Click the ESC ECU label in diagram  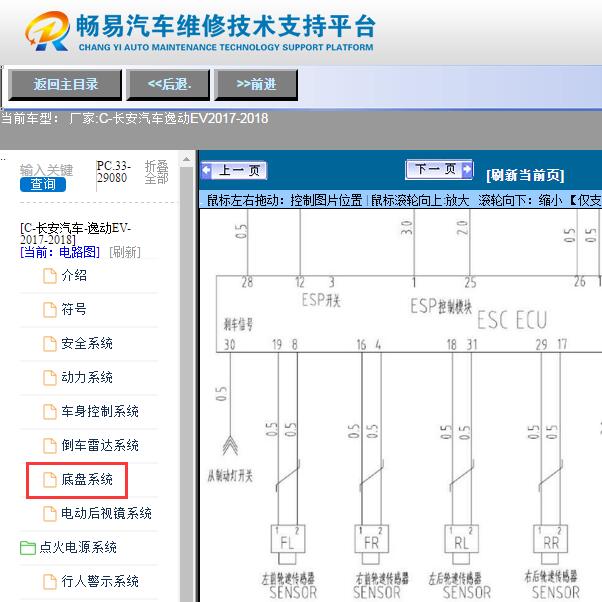[x=512, y=320]
